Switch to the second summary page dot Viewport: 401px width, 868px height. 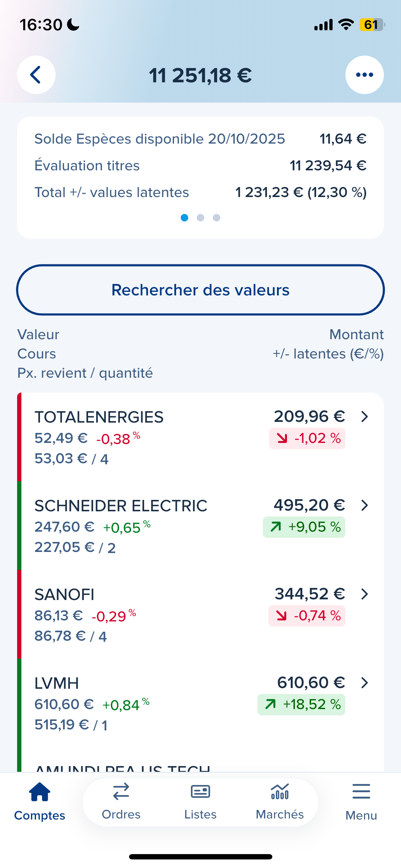click(x=200, y=218)
